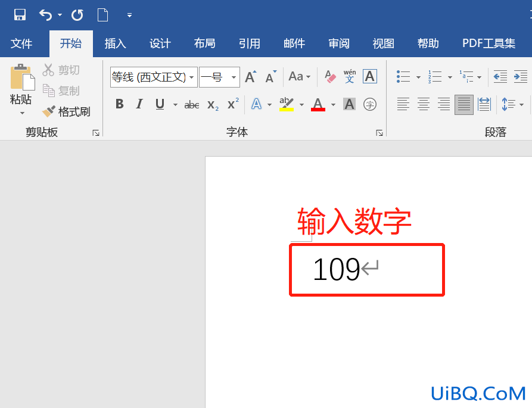532x408 pixels.
Task: Align text left
Action: 403,104
